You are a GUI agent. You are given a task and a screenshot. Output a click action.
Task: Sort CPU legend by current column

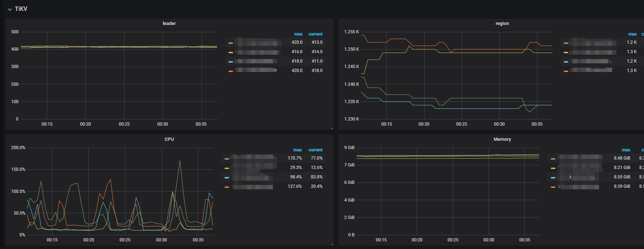coord(315,150)
